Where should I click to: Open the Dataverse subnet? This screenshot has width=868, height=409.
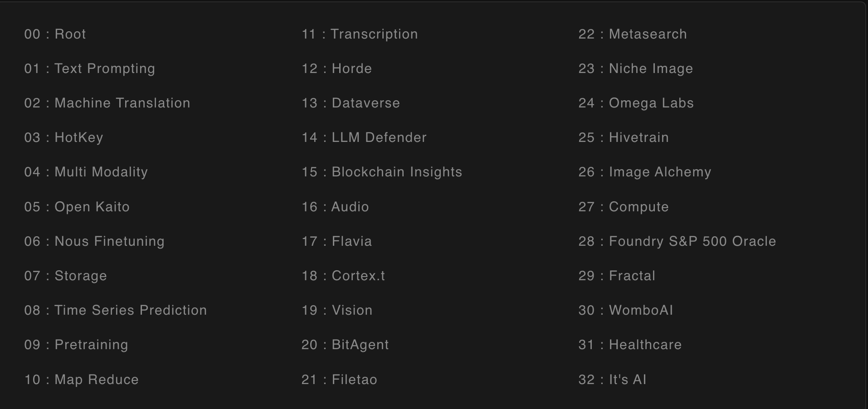tap(351, 103)
